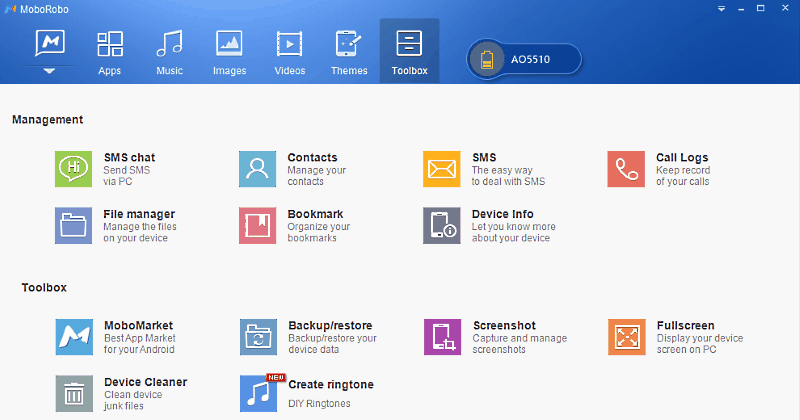This screenshot has width=800, height=420.
Task: Open the Backup/restore folder icon
Action: (x=259, y=337)
